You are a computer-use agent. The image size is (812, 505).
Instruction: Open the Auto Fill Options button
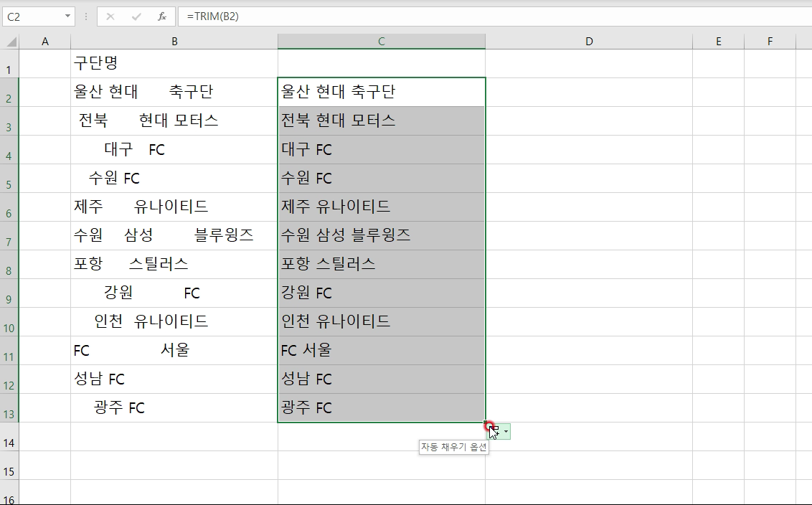pyautogui.click(x=500, y=431)
